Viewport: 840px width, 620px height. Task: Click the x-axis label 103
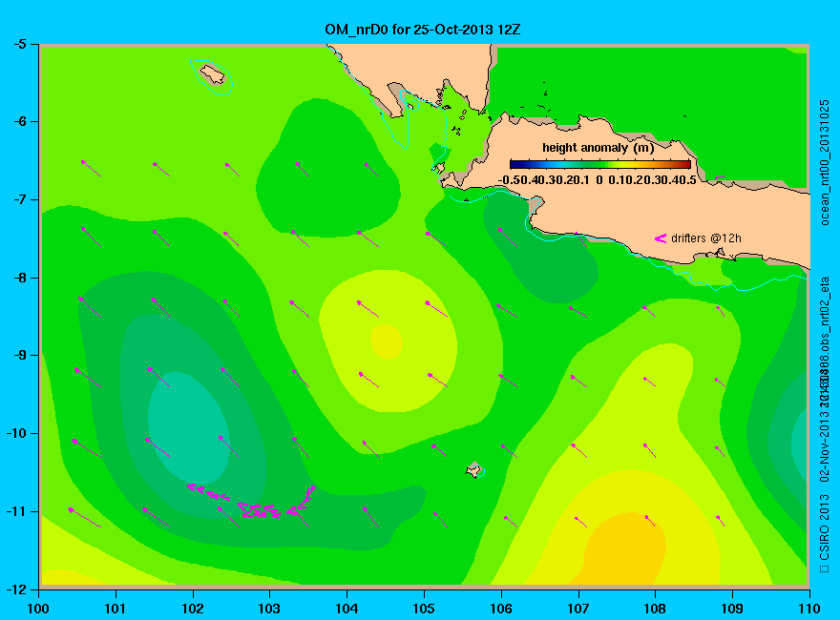269,609
